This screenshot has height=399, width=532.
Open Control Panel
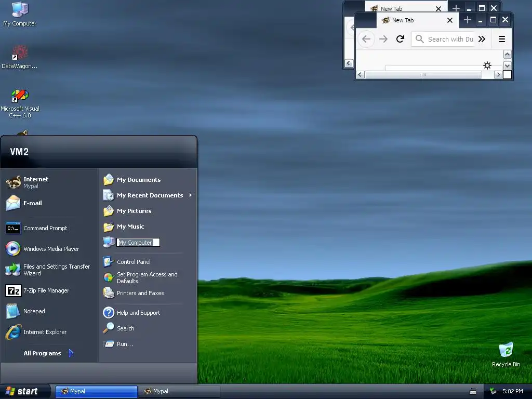point(127,262)
